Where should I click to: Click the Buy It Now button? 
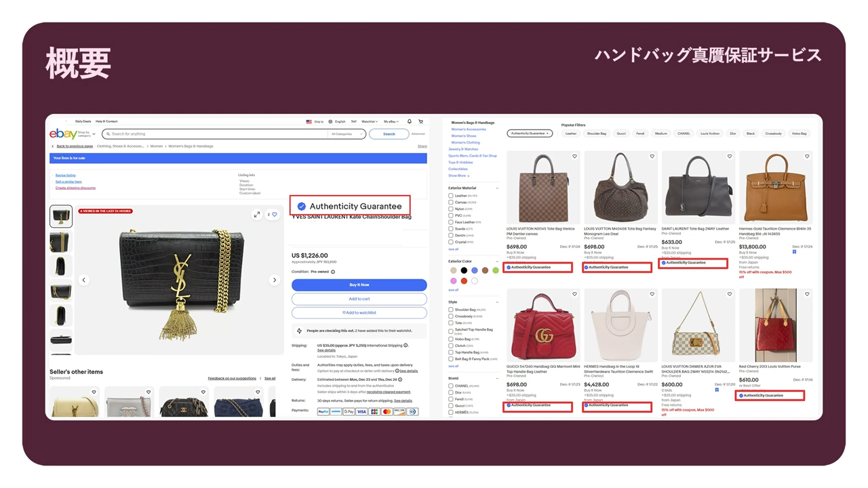click(359, 285)
